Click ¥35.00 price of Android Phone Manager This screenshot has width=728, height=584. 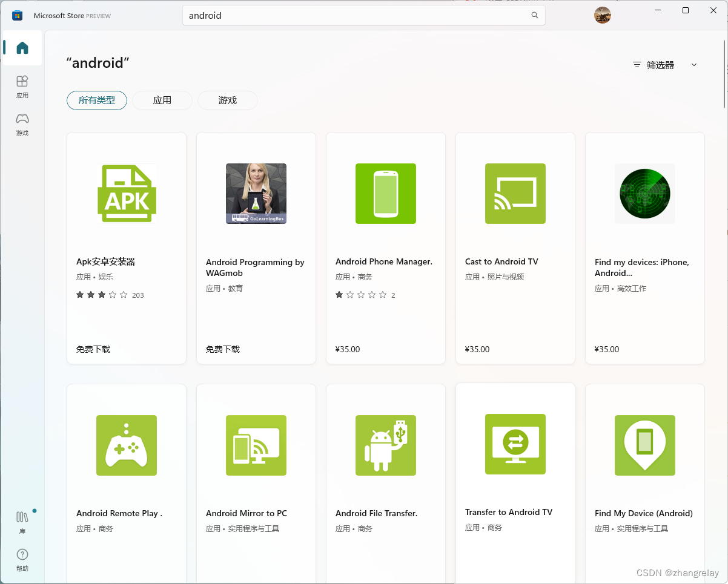coord(348,349)
